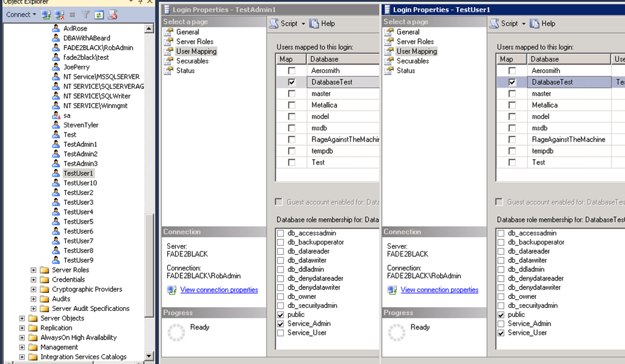The height and width of the screenshot is (364, 625).
Task: Click the Script label in TestAdmin1 window
Action: pos(289,24)
